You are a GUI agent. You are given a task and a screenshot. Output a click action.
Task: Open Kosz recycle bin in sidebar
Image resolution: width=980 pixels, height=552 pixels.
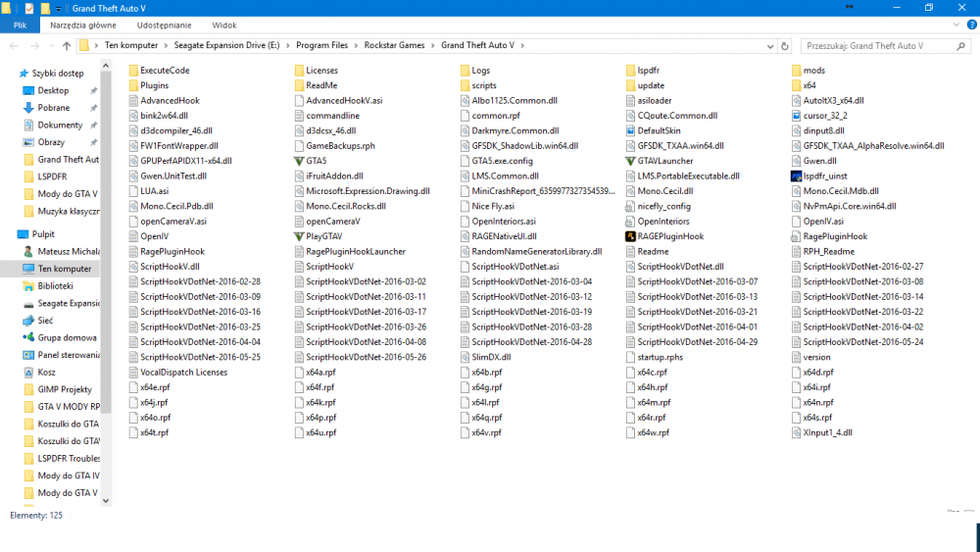[46, 372]
